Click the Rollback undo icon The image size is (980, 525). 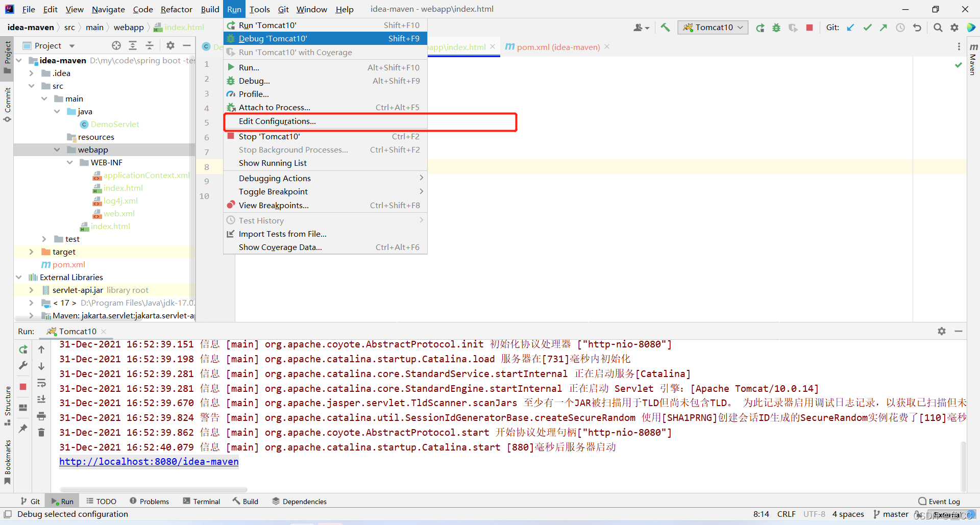coord(917,28)
